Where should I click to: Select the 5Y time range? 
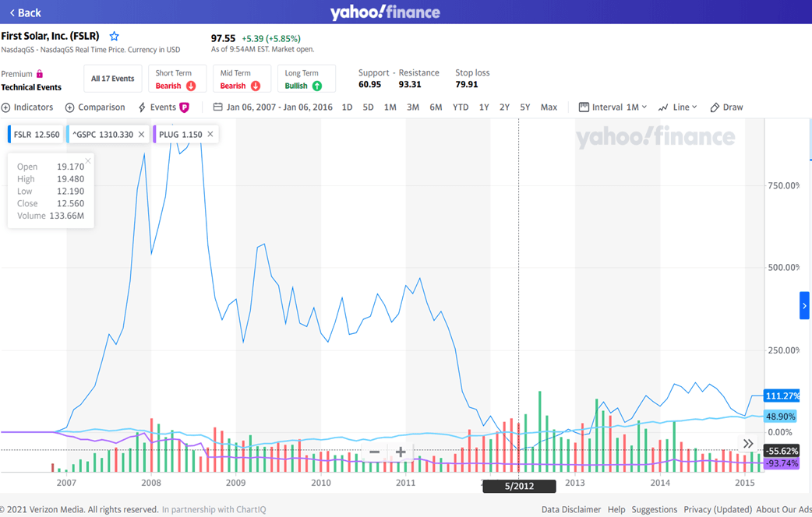click(x=525, y=107)
